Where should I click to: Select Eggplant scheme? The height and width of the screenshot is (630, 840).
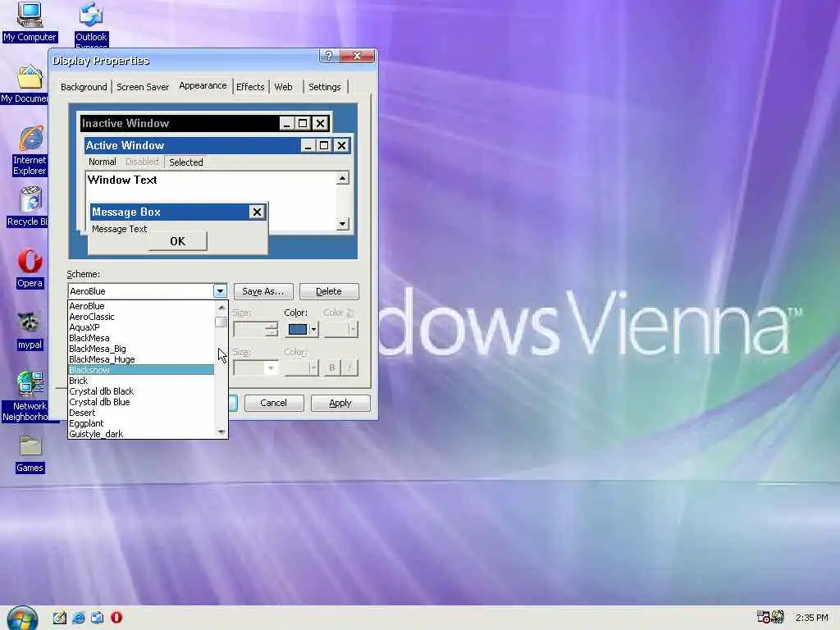tap(141, 424)
